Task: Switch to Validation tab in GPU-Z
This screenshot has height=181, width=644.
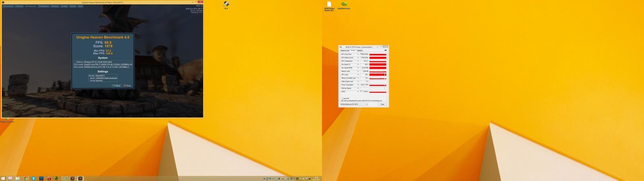Action: coord(360,51)
